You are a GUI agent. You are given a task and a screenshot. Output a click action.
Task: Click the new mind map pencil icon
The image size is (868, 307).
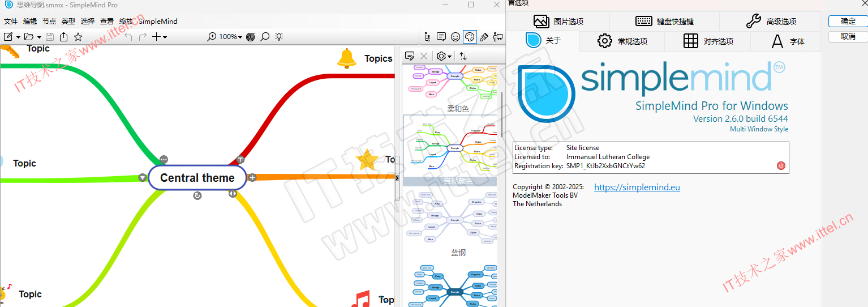coord(8,37)
